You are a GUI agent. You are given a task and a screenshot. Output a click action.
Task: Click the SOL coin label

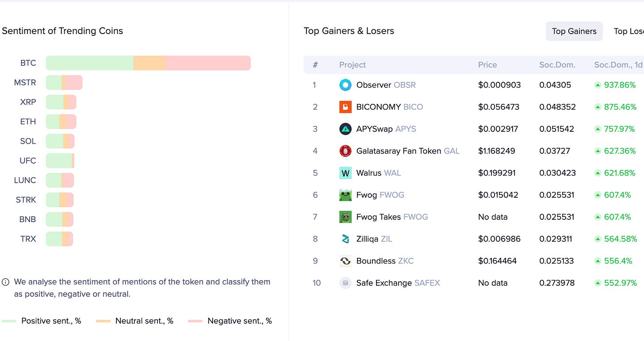[x=28, y=141]
